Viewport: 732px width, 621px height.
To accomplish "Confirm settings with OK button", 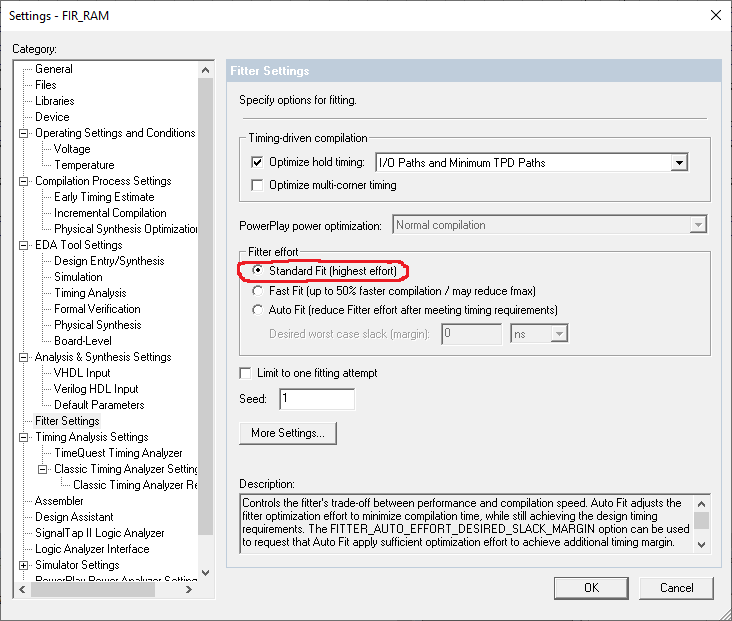I will (591, 588).
